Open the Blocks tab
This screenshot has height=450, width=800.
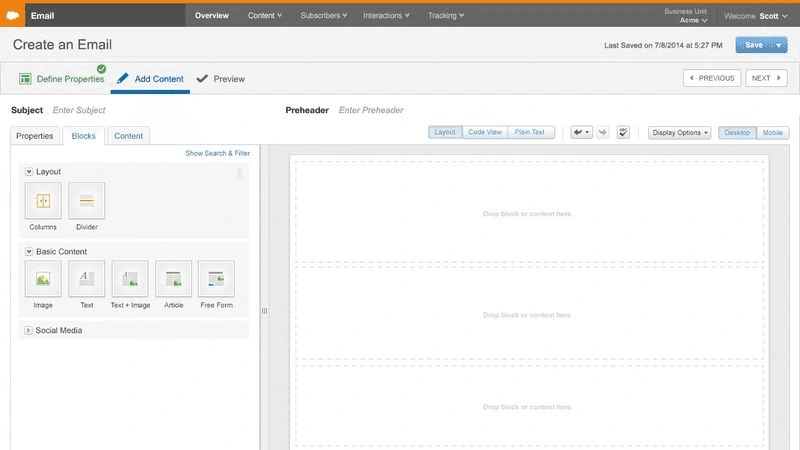pos(84,136)
